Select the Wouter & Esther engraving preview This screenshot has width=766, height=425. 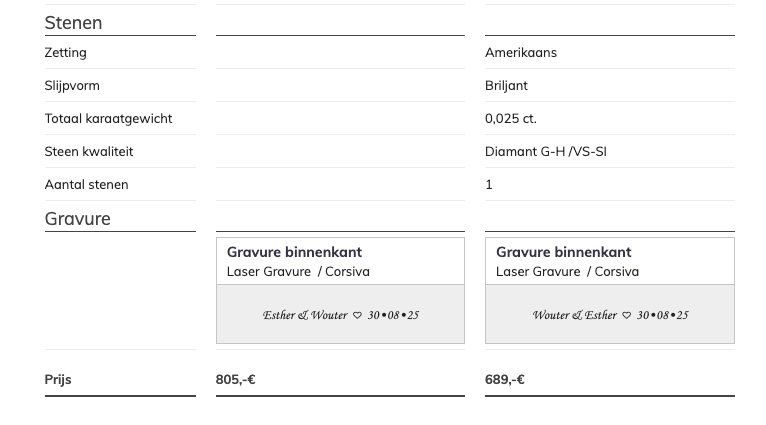click(x=609, y=314)
